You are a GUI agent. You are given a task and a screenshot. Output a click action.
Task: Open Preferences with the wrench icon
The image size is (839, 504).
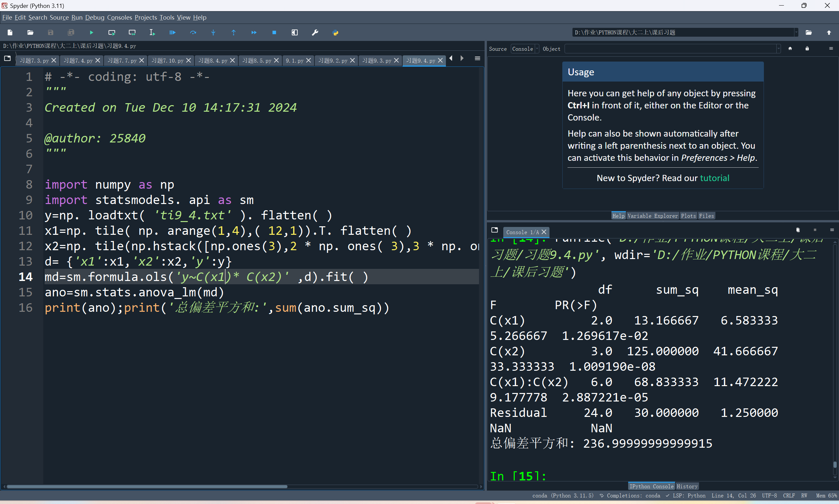click(x=315, y=33)
